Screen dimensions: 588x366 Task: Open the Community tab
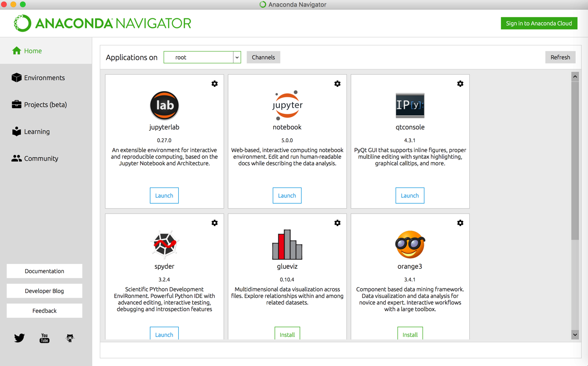click(46, 158)
